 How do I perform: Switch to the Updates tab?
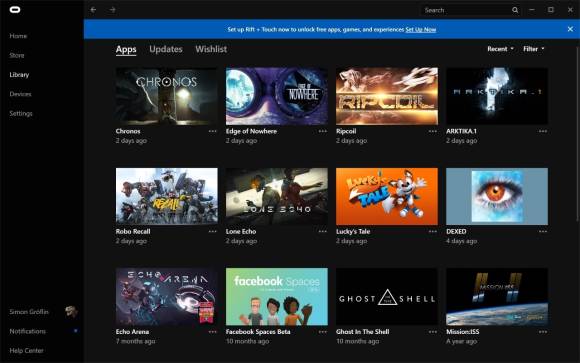pyautogui.click(x=166, y=49)
